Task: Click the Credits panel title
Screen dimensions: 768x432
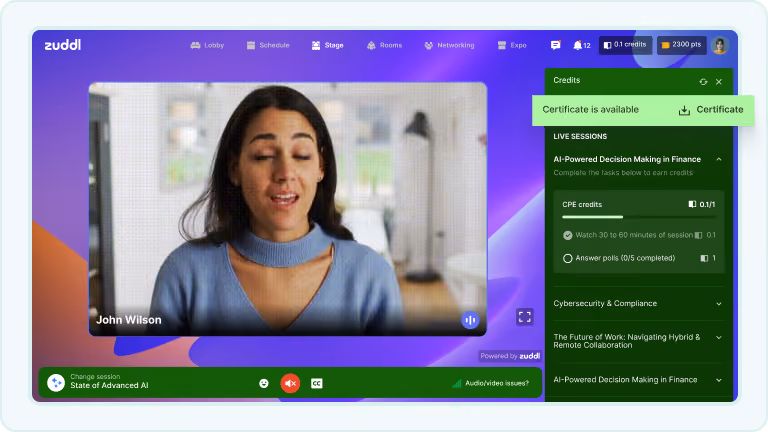Action: (567, 80)
